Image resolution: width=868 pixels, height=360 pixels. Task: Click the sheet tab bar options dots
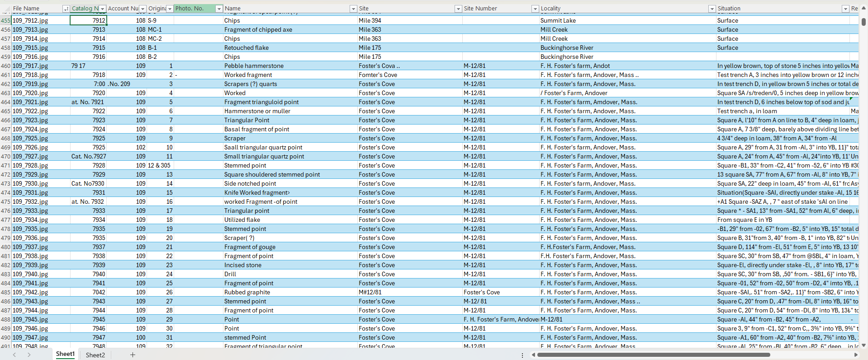[522, 355]
